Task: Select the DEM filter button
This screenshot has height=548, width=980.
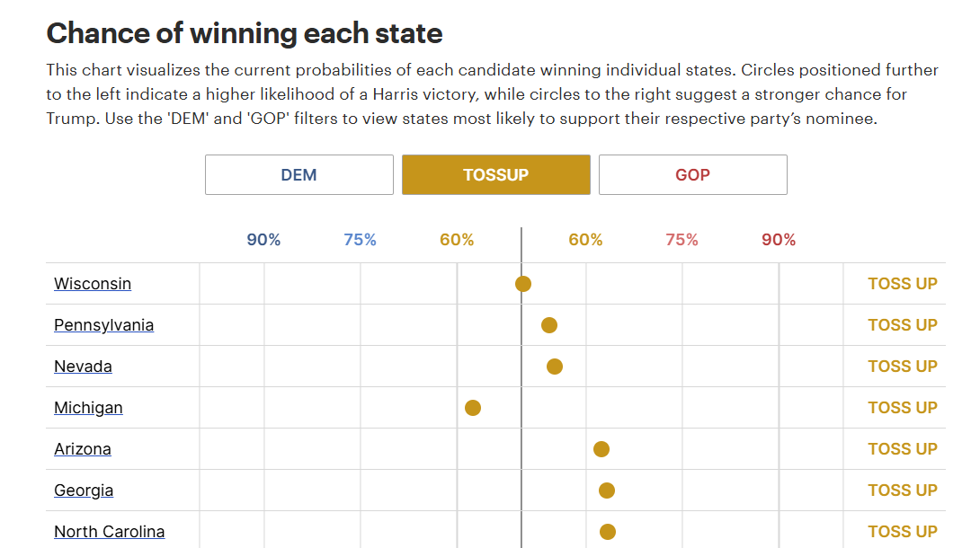Action: pyautogui.click(x=298, y=175)
